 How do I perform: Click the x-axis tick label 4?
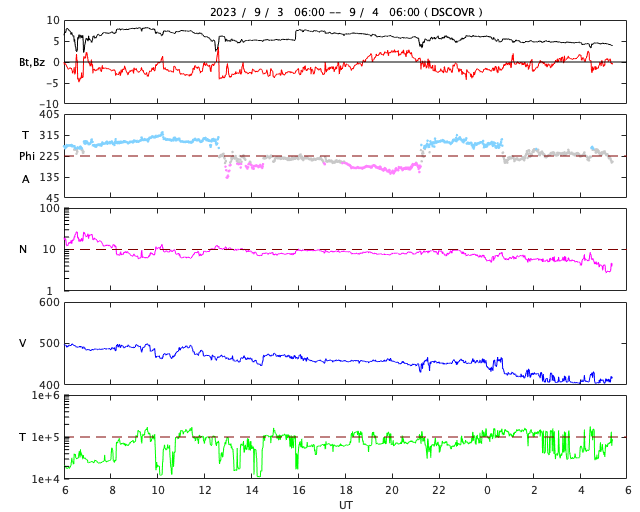click(581, 490)
